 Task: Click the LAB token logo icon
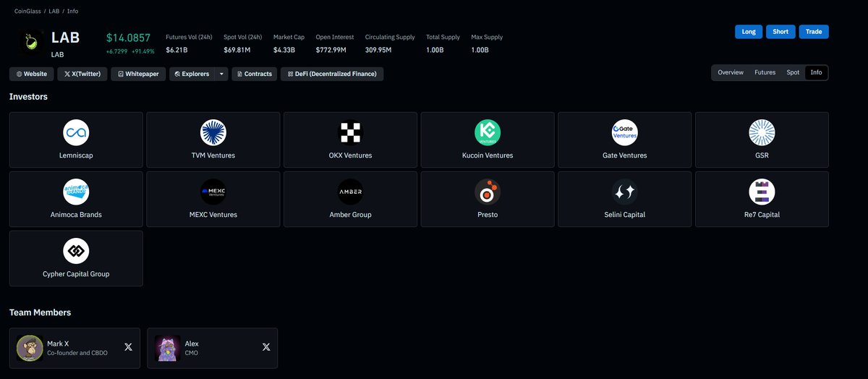pos(31,43)
